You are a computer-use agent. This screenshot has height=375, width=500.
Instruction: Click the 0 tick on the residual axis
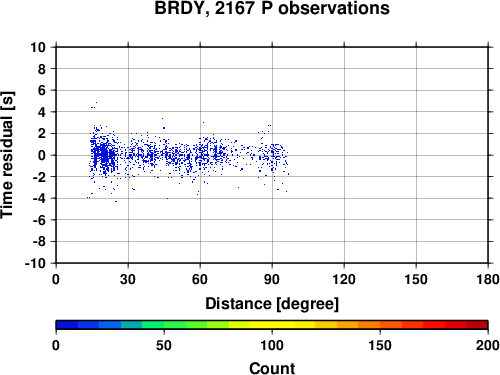tap(42, 155)
